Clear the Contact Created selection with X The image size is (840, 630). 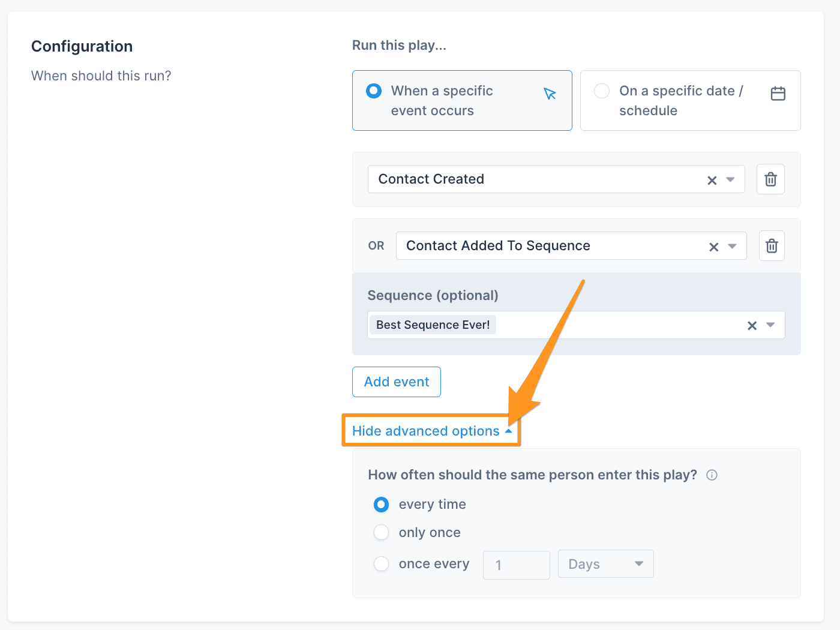click(x=712, y=180)
